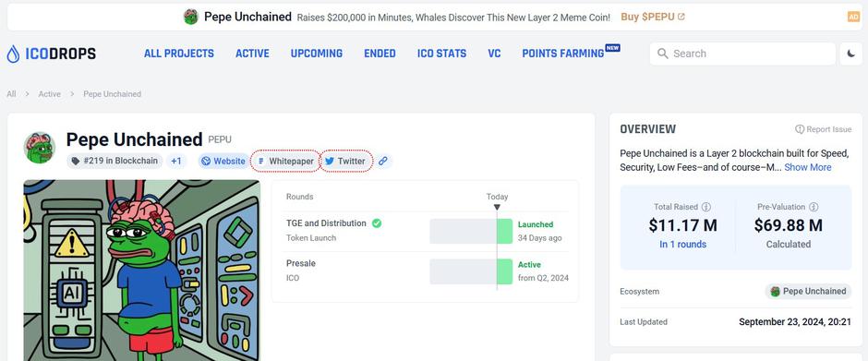
Task: Click the Pre-Valuation info icon
Action: (814, 207)
